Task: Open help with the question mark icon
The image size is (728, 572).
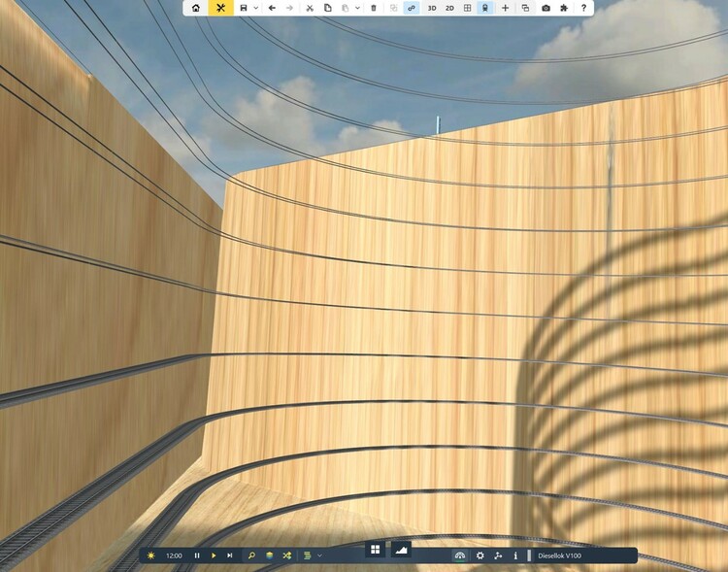Action: pyautogui.click(x=583, y=8)
